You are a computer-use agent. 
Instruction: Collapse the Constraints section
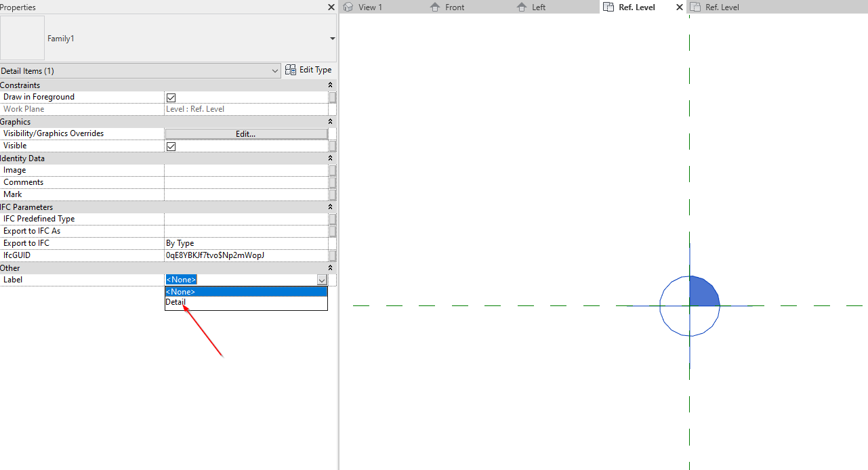330,85
